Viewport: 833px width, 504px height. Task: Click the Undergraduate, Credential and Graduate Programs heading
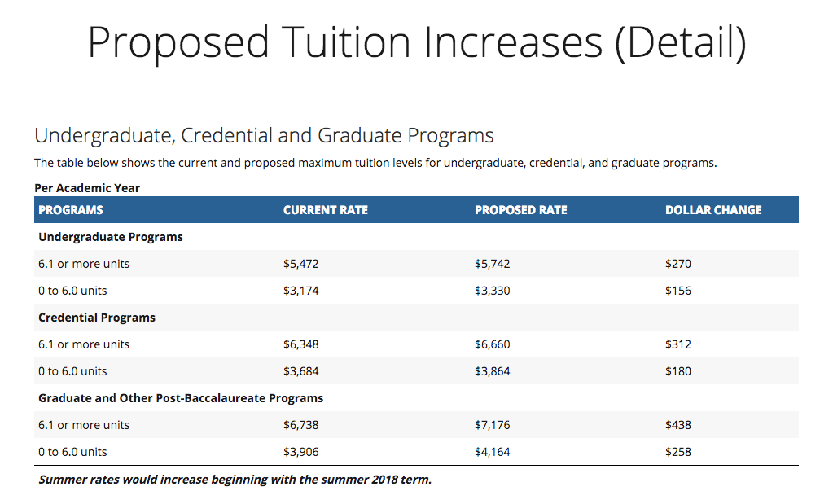[264, 135]
